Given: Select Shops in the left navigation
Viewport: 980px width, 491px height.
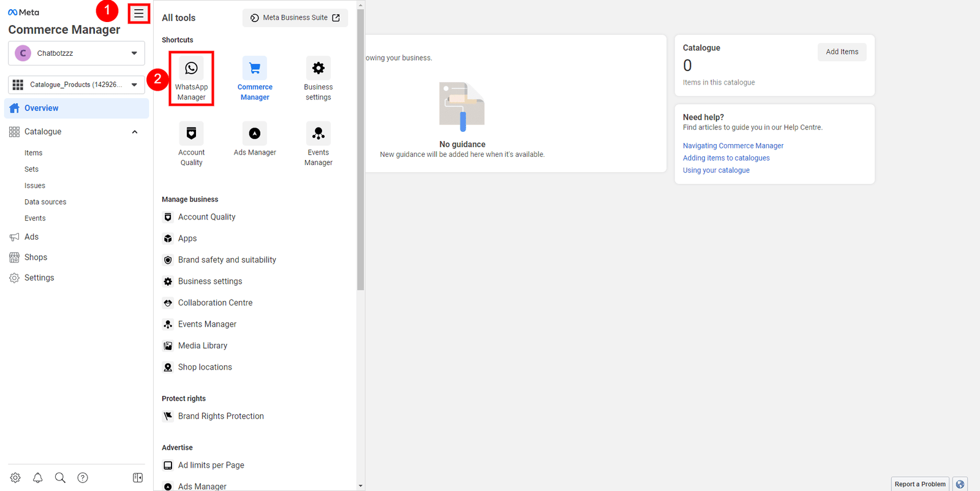Looking at the screenshot, I should [x=36, y=257].
